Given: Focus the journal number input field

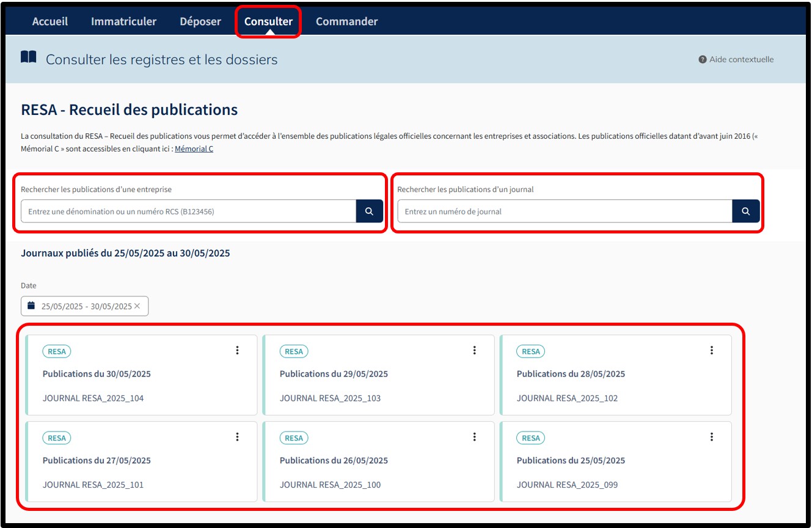Looking at the screenshot, I should tap(565, 211).
